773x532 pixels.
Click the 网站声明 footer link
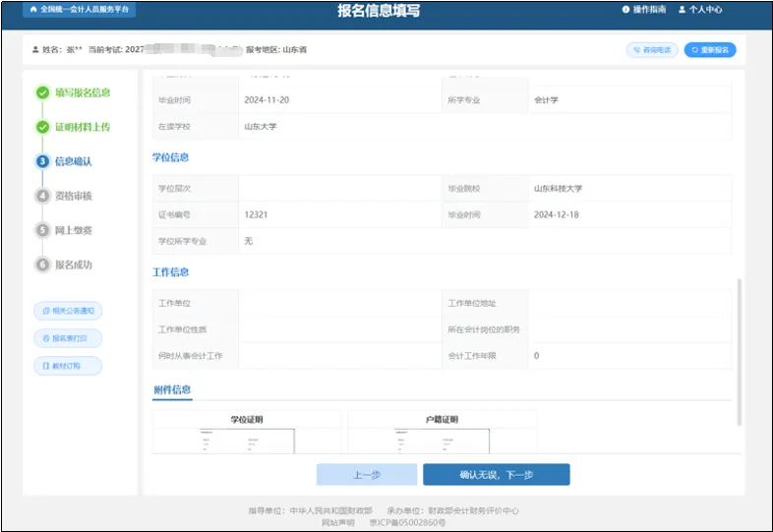(x=337, y=522)
